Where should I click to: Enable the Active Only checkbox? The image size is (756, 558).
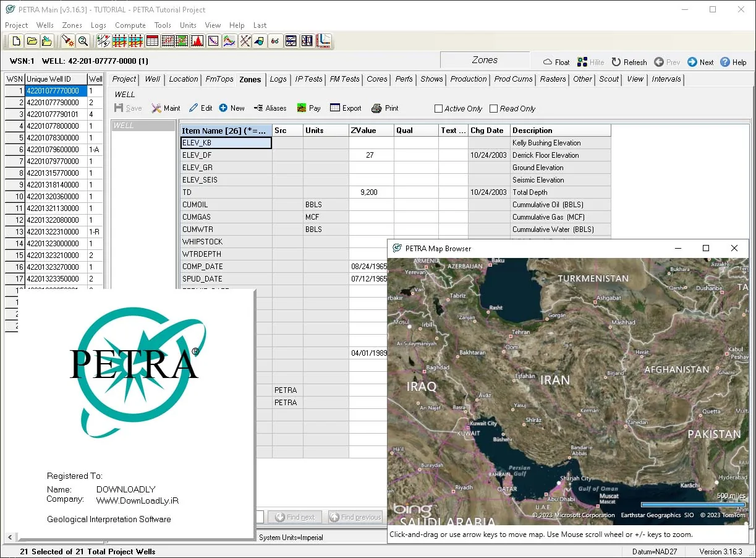[438, 109]
